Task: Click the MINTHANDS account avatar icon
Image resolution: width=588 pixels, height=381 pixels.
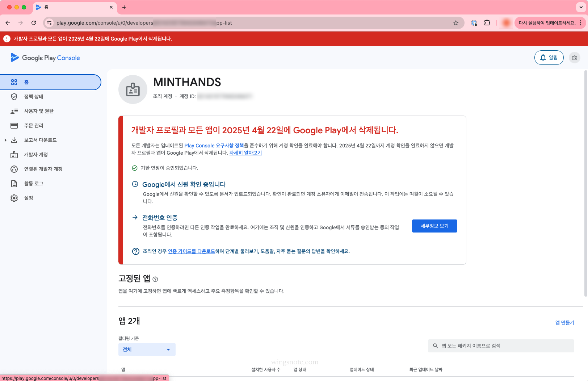Action: (133, 89)
